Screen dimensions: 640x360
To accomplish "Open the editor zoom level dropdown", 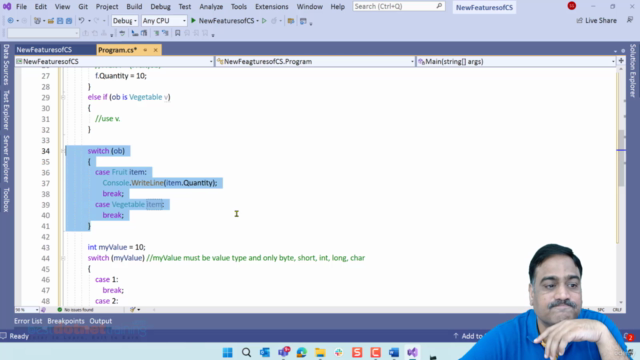I will tap(27, 310).
